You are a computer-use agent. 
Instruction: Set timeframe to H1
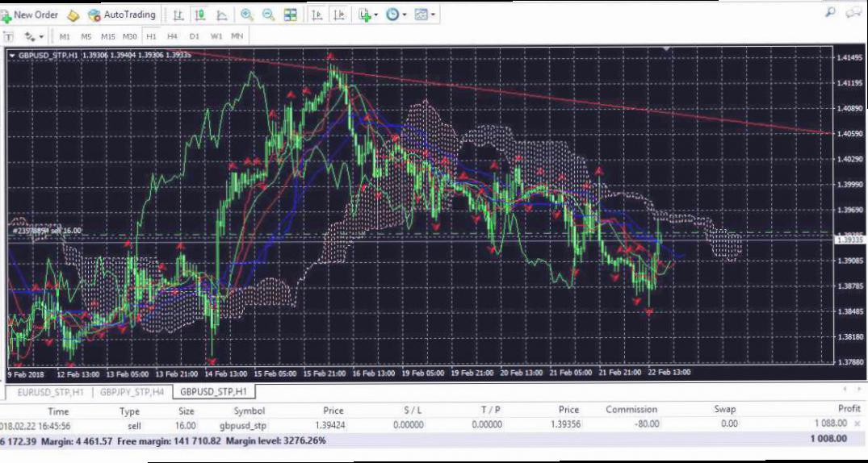coord(151,36)
